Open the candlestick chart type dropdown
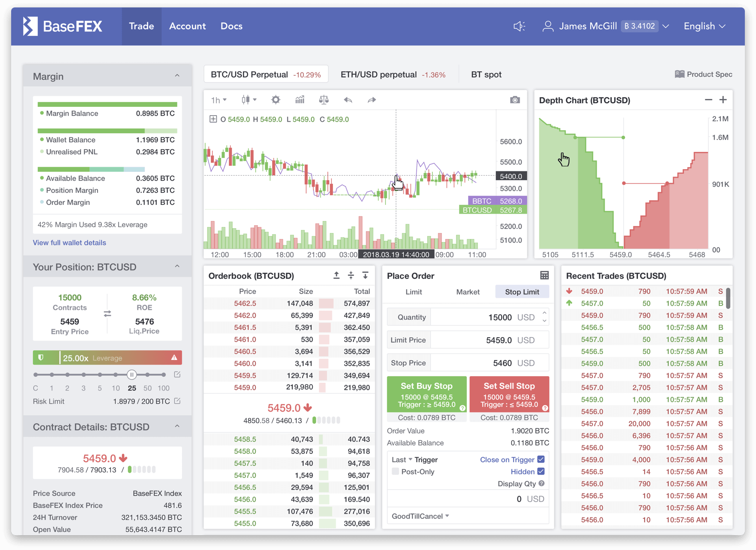756x550 pixels. tap(249, 100)
